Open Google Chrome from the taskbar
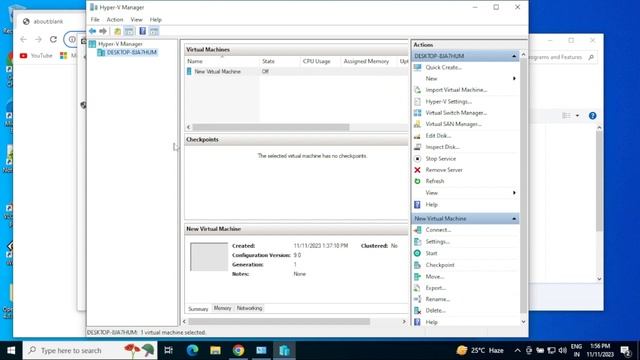The height and width of the screenshot is (360, 640). pos(238,350)
